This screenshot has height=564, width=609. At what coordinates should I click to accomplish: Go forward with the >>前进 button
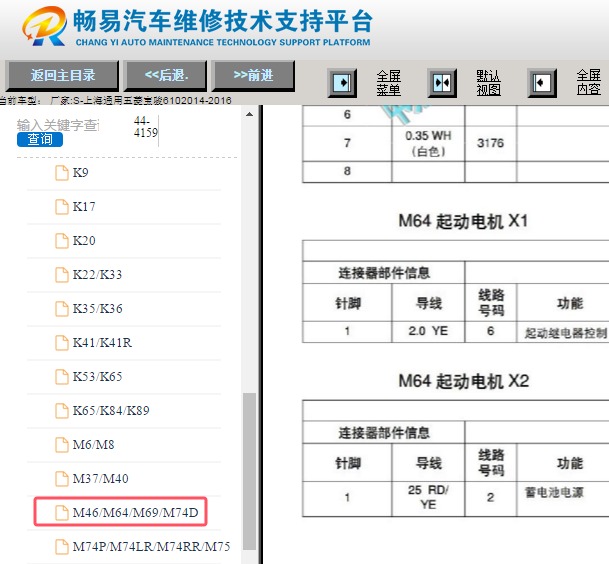[253, 75]
